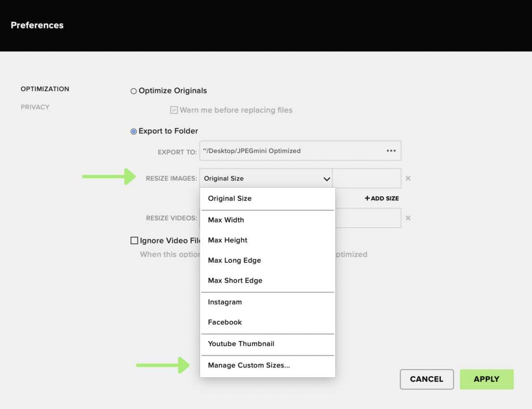Remove the video resize row with X icon
Viewport: 532px width, 409px height.
point(408,218)
